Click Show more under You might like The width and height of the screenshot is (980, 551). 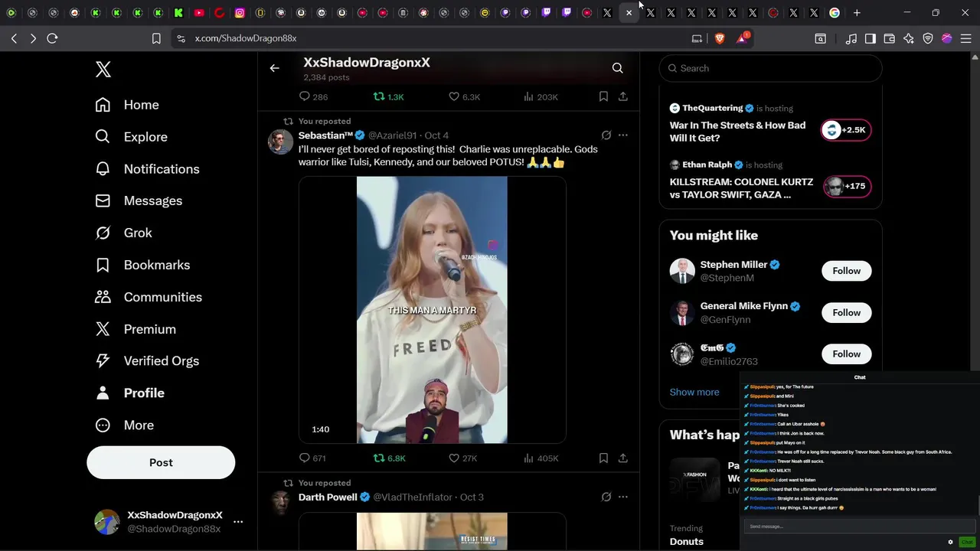point(694,392)
